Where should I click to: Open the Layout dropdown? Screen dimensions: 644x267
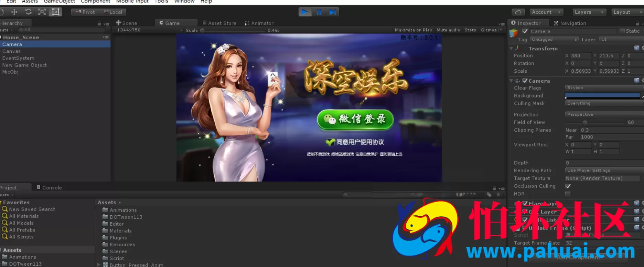627,12
